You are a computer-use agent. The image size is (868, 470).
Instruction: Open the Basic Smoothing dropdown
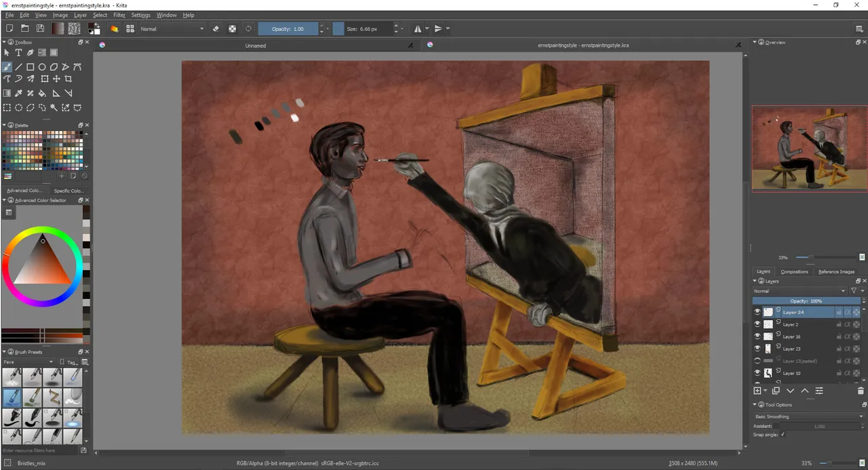[808, 416]
